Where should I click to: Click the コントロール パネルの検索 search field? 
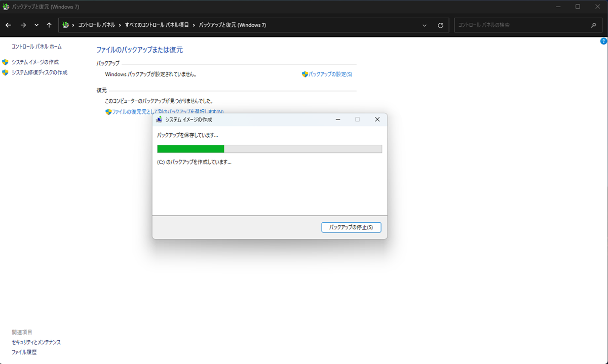coord(528,25)
